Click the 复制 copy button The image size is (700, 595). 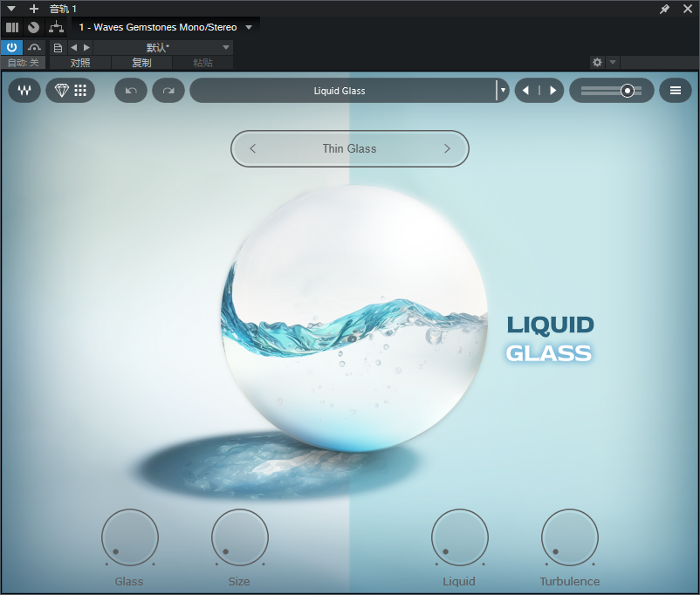click(141, 63)
